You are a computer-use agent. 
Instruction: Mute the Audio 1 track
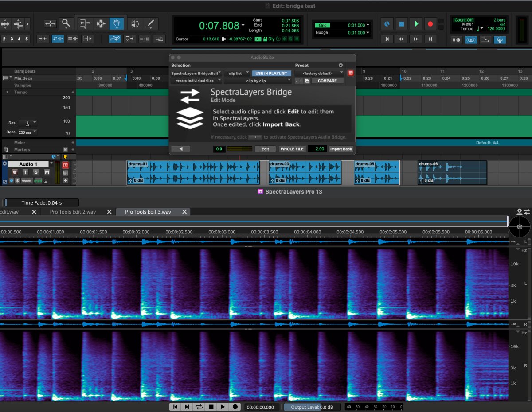pyautogui.click(x=47, y=172)
